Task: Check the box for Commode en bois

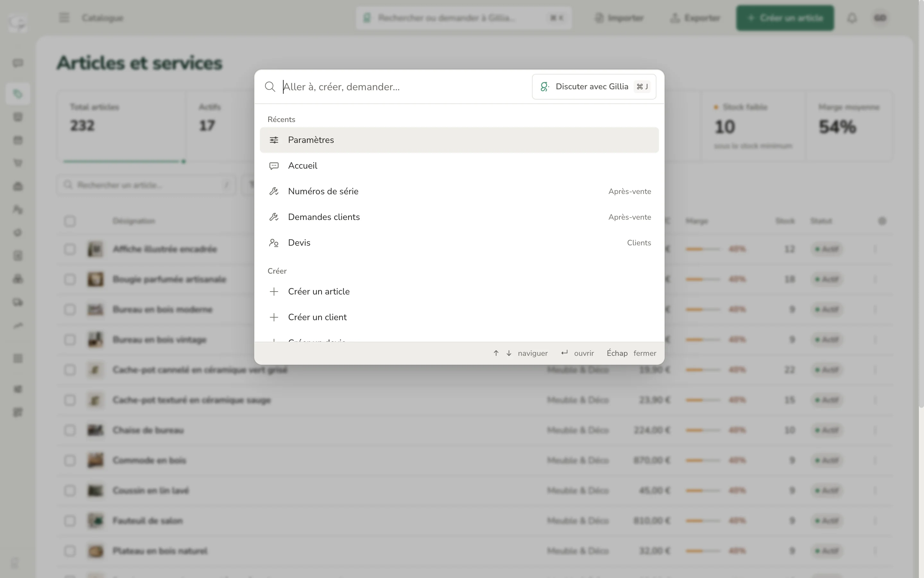Action: click(x=70, y=460)
